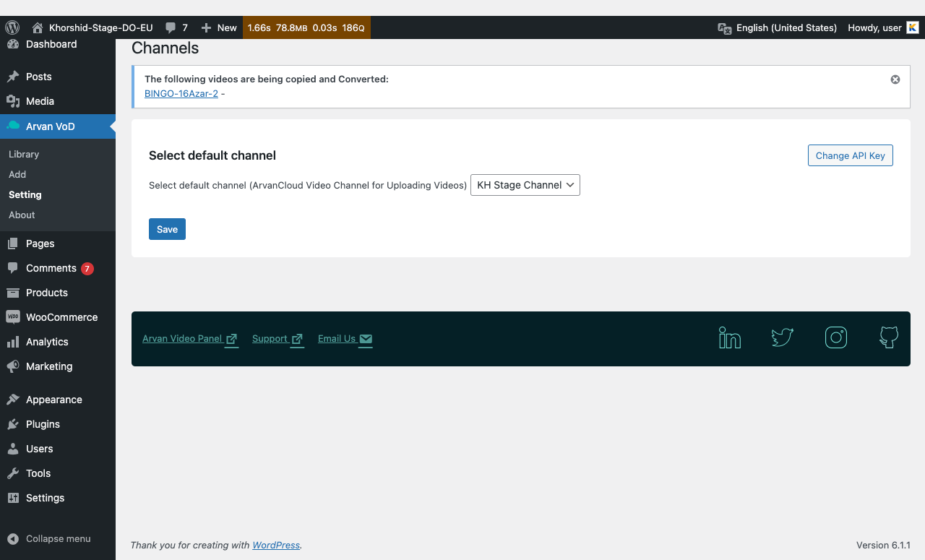Open the Appearance menu
This screenshot has width=925, height=560.
pyautogui.click(x=58, y=400)
